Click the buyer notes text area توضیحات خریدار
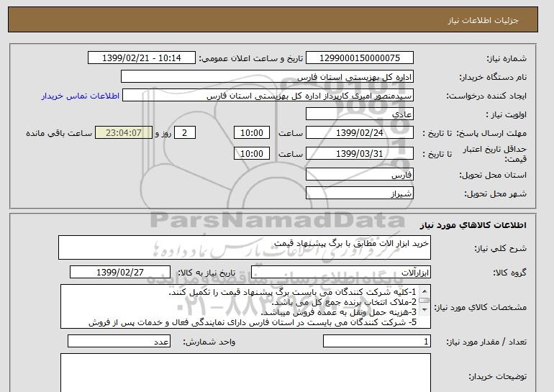The width and height of the screenshot is (554, 392). tap(245, 373)
